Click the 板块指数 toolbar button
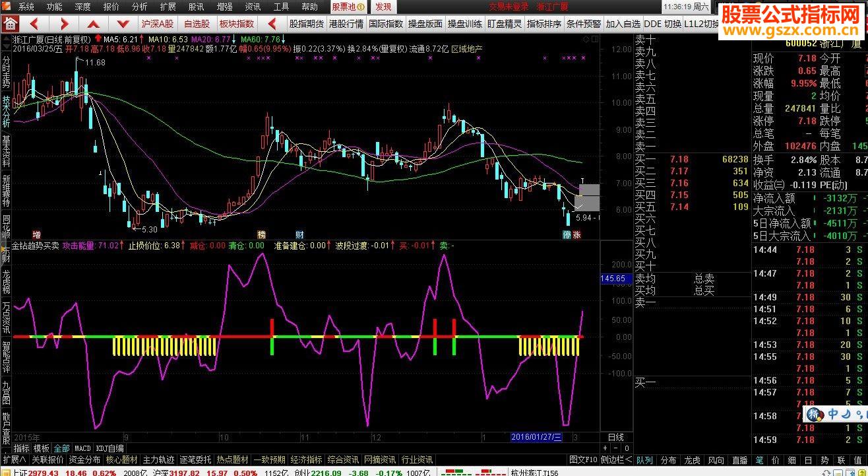The image size is (868, 476). (236, 24)
